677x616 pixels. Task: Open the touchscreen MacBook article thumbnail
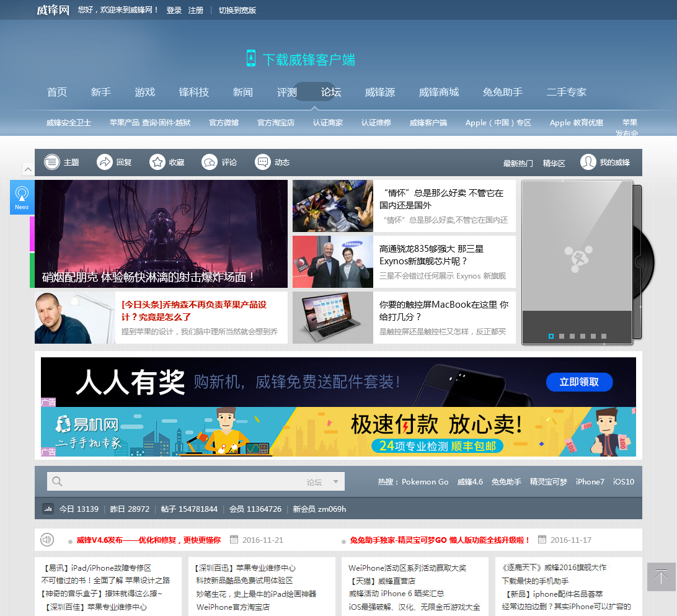[333, 318]
